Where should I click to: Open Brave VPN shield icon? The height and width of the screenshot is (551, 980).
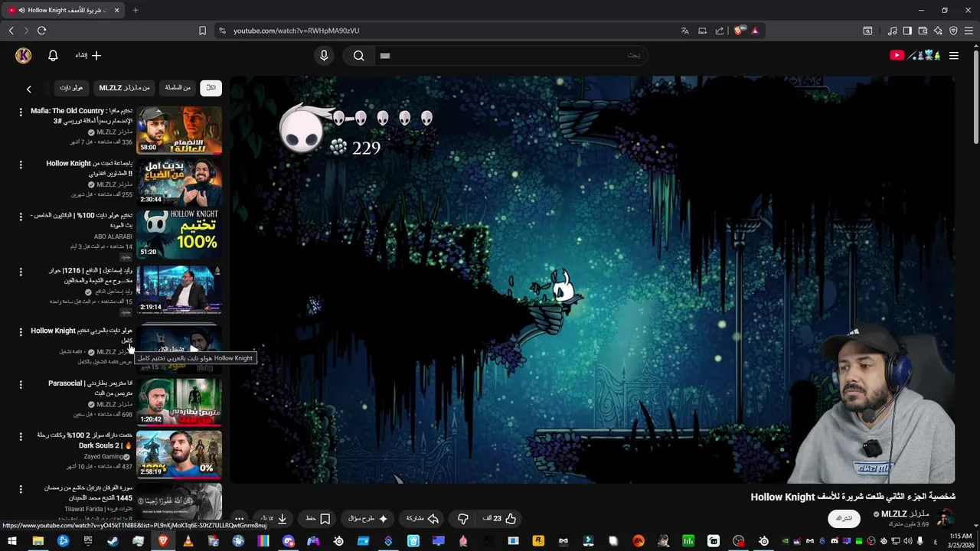click(x=953, y=31)
